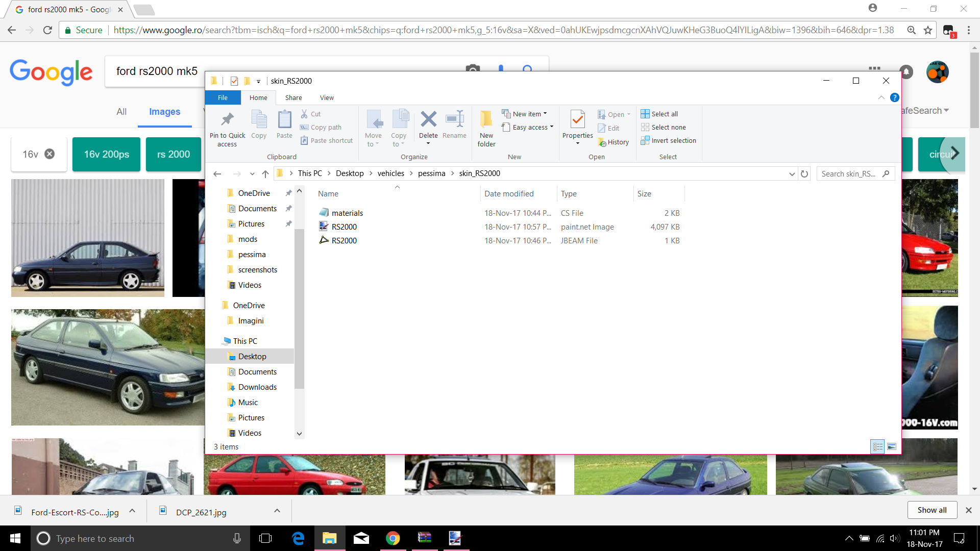Click Select none in the ribbon
This screenshot has width=980, height=551.
(x=664, y=127)
